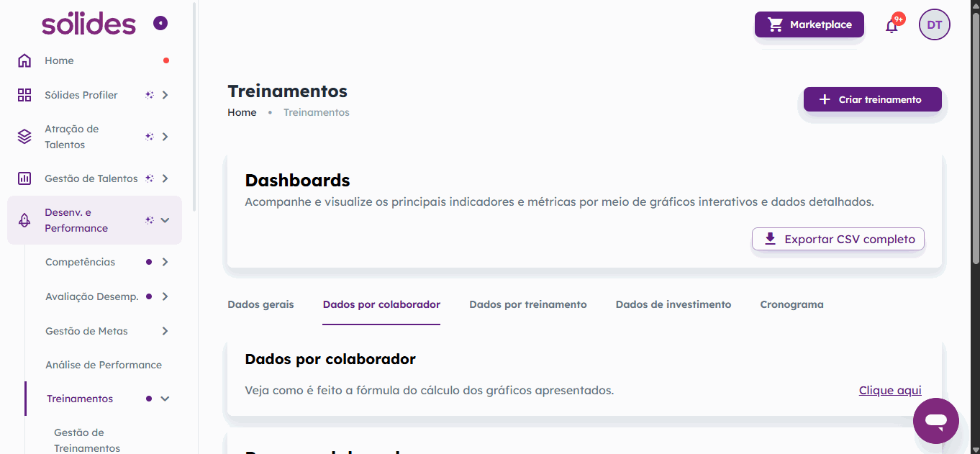980x454 pixels.
Task: Click the shopping cart icon in Marketplace
Action: 776,24
